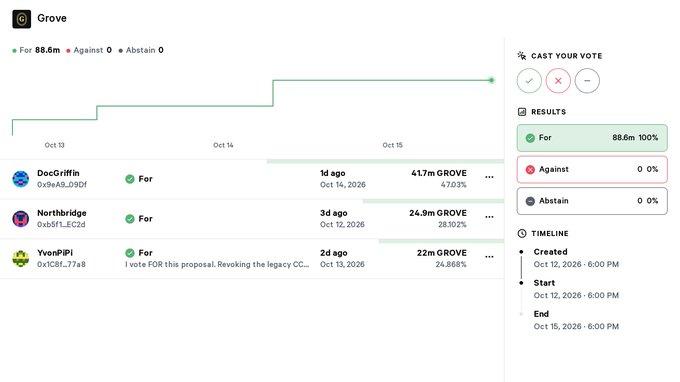Click the End date Oct 15, 2026 6:00 PM
Image resolution: width=680 pixels, height=382 pixels.
[x=576, y=326]
